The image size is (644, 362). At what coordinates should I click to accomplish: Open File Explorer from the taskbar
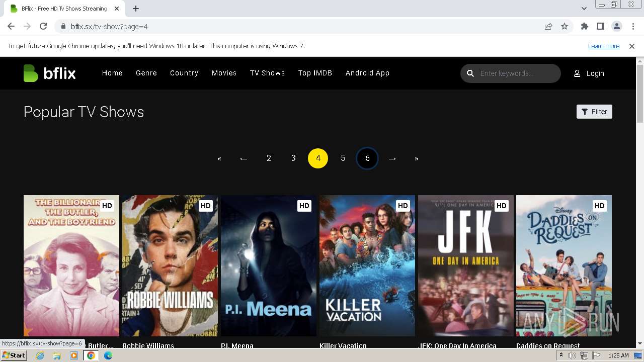click(57, 355)
